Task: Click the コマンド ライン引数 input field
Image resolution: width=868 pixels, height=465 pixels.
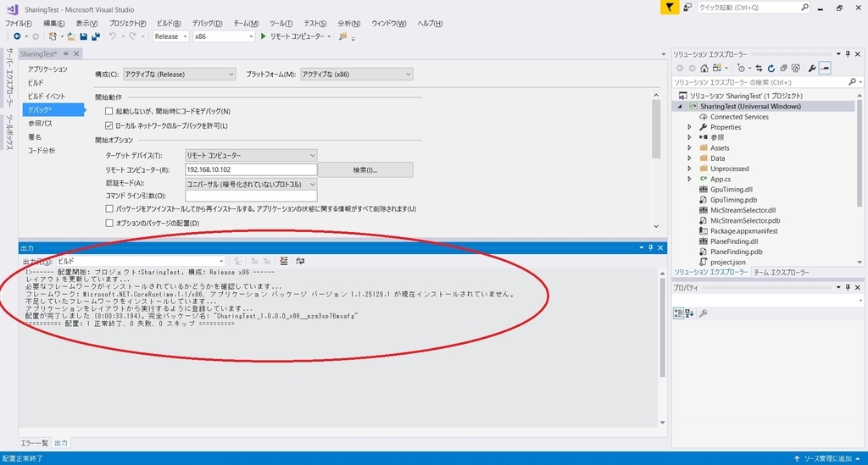Action: point(251,196)
